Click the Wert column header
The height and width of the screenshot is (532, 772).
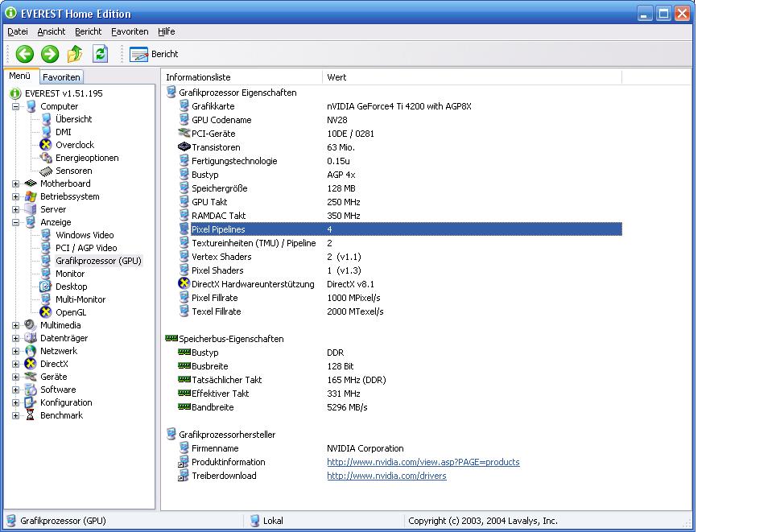[x=473, y=77]
